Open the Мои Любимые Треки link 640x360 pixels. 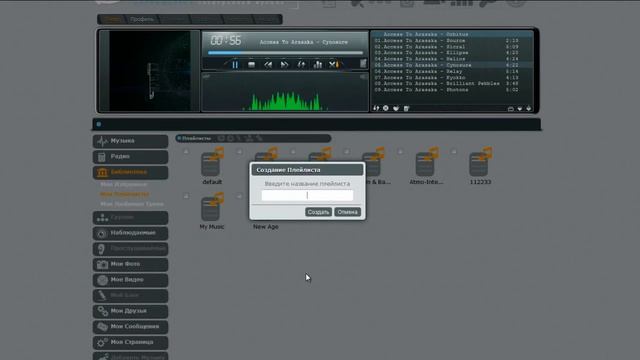[x=132, y=204]
